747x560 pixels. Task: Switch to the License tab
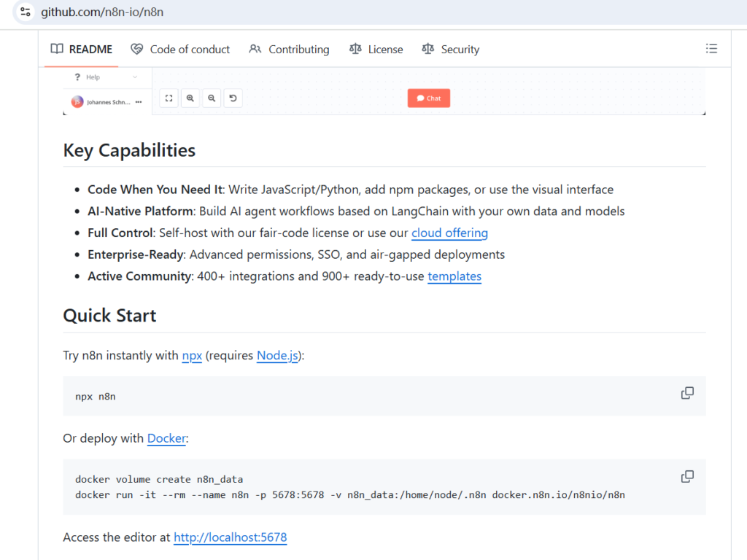point(376,50)
